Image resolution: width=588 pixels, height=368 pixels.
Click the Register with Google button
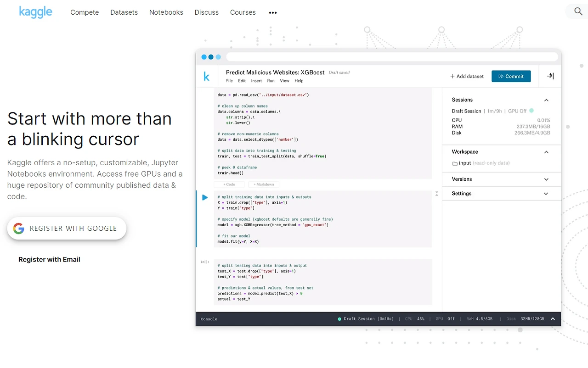click(x=67, y=229)
